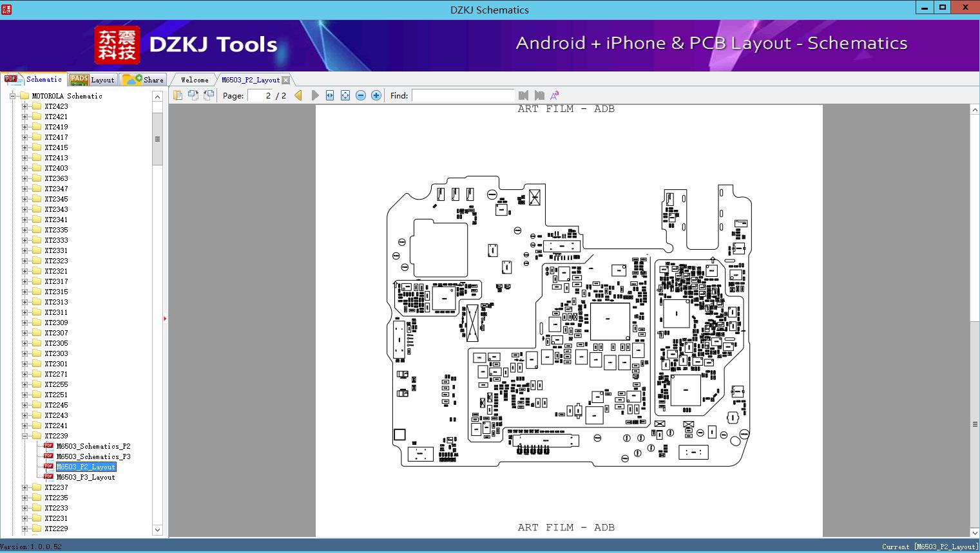Click the PDF icon of M6503_Schematics_P2
Viewport: 980px width, 553px height.
click(48, 446)
